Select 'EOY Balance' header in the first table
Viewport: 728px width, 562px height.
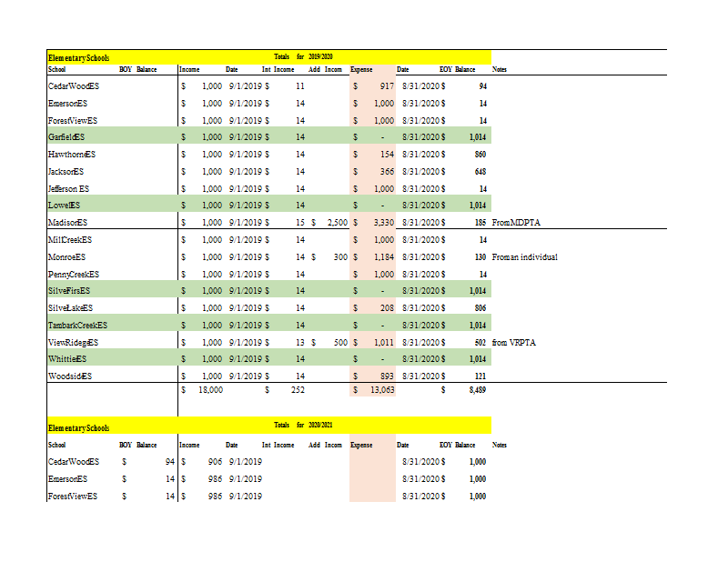[x=458, y=70]
